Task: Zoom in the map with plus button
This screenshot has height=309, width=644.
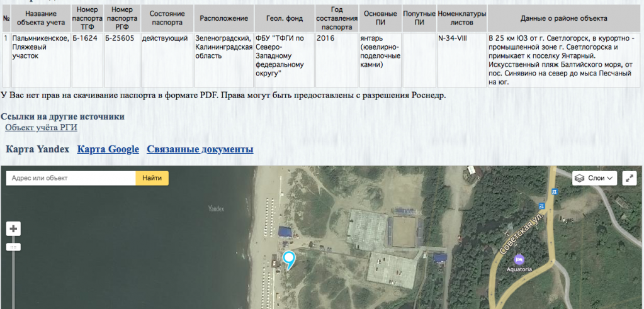Action: (14, 228)
